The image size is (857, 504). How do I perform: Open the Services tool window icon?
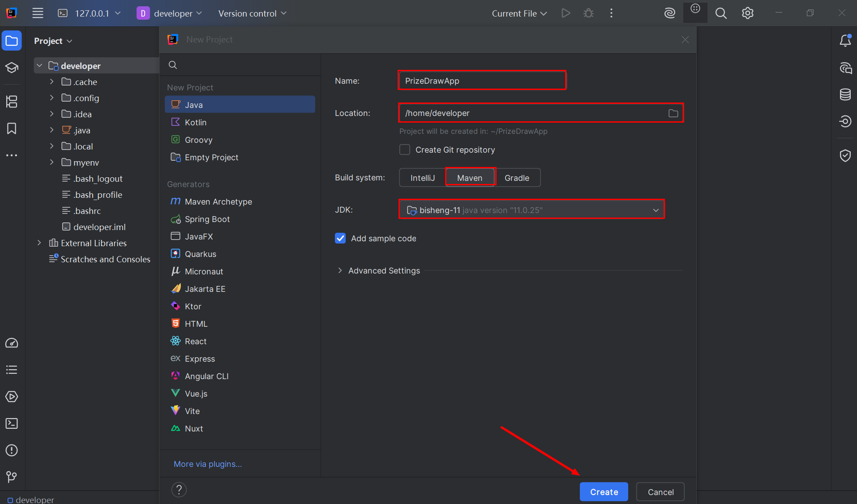point(12,397)
